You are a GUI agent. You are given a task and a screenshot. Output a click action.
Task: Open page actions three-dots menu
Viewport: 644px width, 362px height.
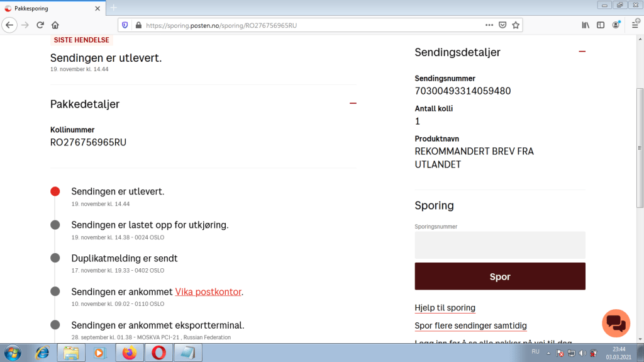pyautogui.click(x=489, y=25)
